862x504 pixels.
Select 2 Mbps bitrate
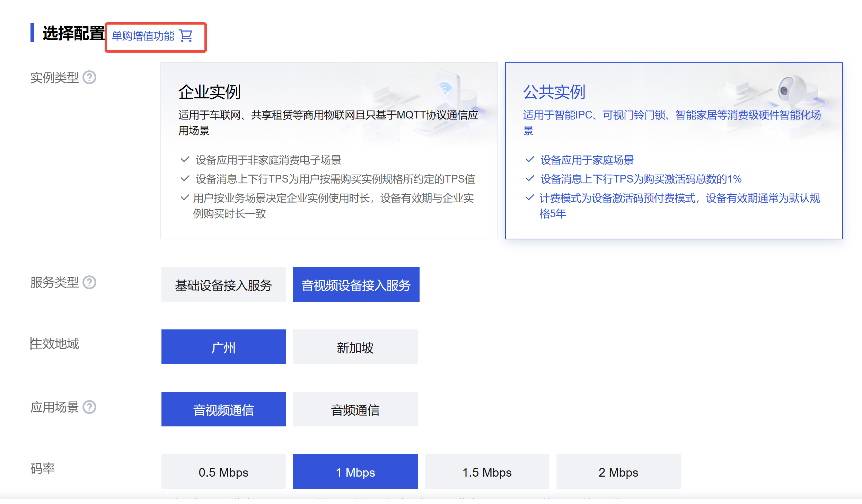tap(618, 472)
